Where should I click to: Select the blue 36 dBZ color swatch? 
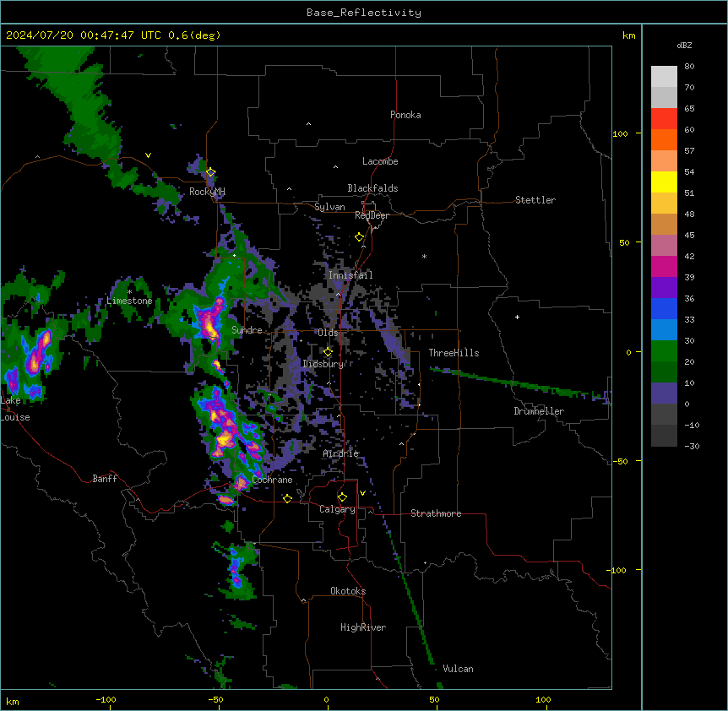[664, 308]
